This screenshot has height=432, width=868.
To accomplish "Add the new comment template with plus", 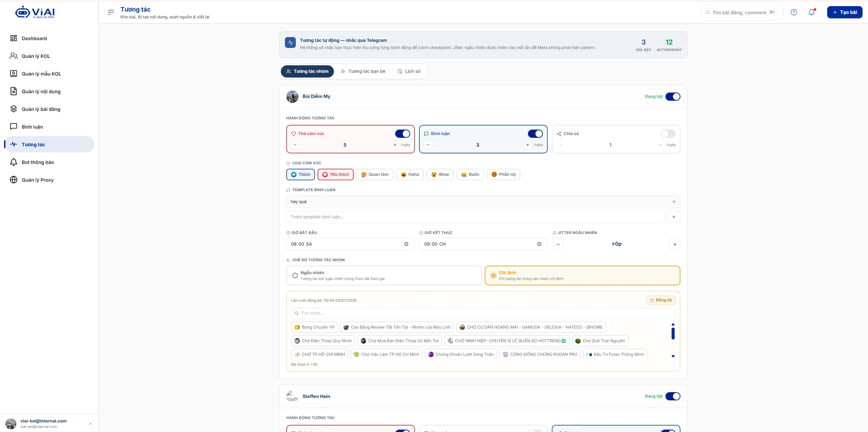I will tap(674, 217).
